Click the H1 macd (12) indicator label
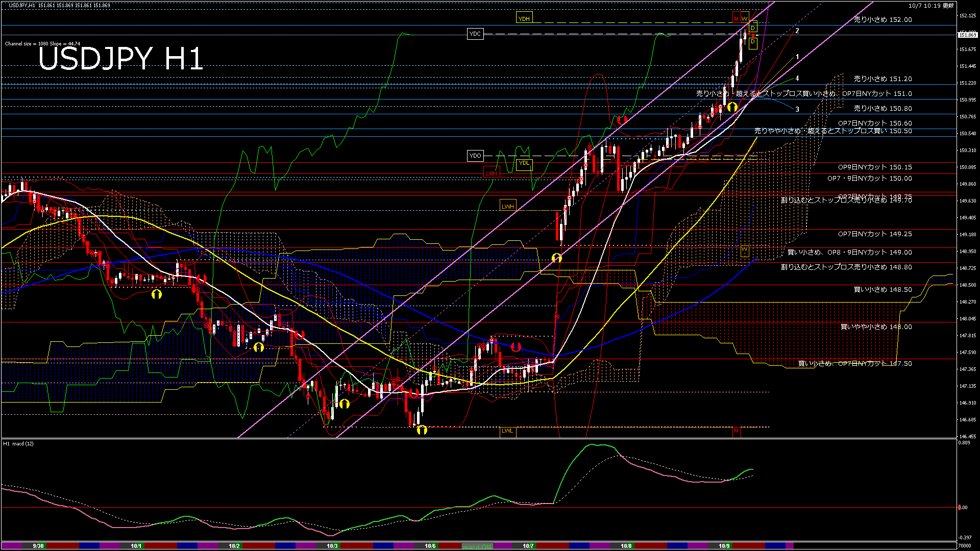Screen dimensions: 980x551 tap(19, 443)
